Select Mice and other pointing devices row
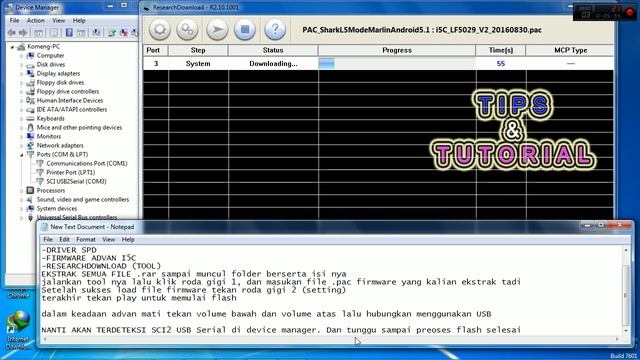Image resolution: width=640 pixels, height=360 pixels. point(74,127)
